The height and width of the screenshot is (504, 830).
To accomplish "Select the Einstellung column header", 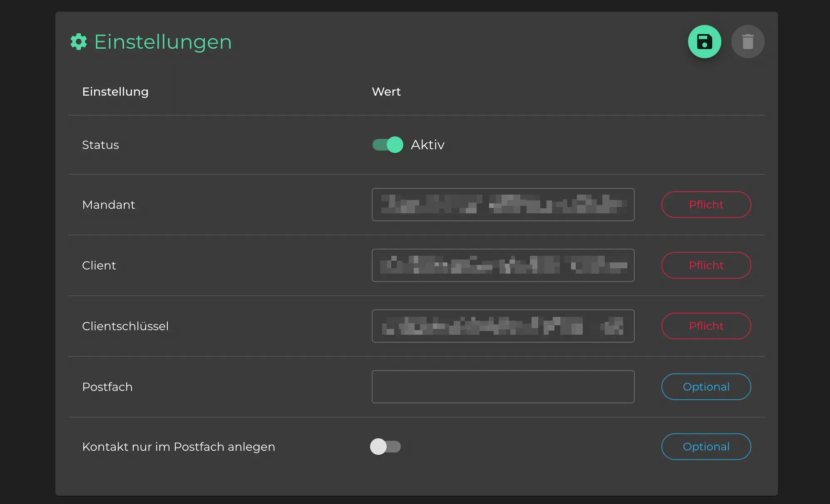I will [115, 92].
